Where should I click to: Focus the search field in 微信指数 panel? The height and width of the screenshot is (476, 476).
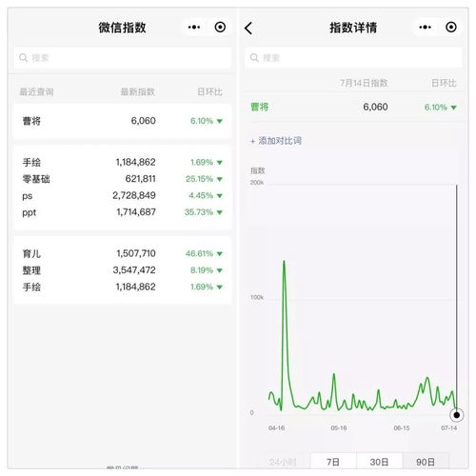point(122,58)
